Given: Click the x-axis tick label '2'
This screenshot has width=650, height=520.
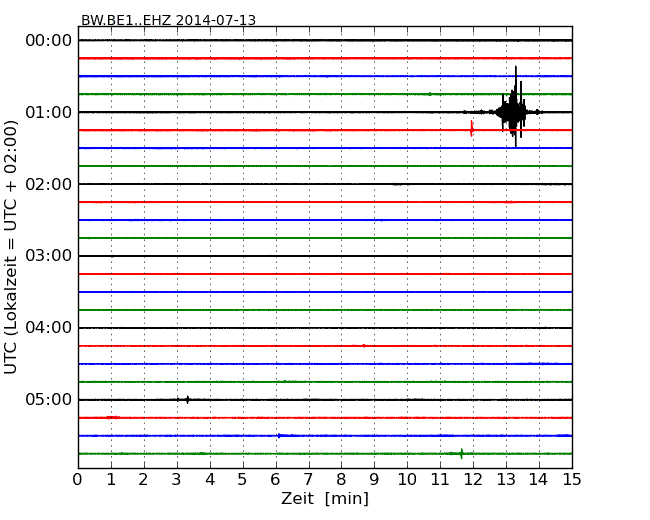Looking at the screenshot, I should pyautogui.click(x=143, y=480).
